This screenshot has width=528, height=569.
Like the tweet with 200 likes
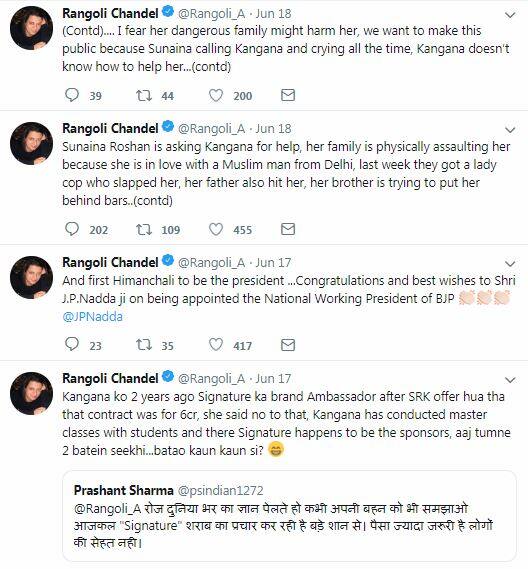tap(216, 95)
